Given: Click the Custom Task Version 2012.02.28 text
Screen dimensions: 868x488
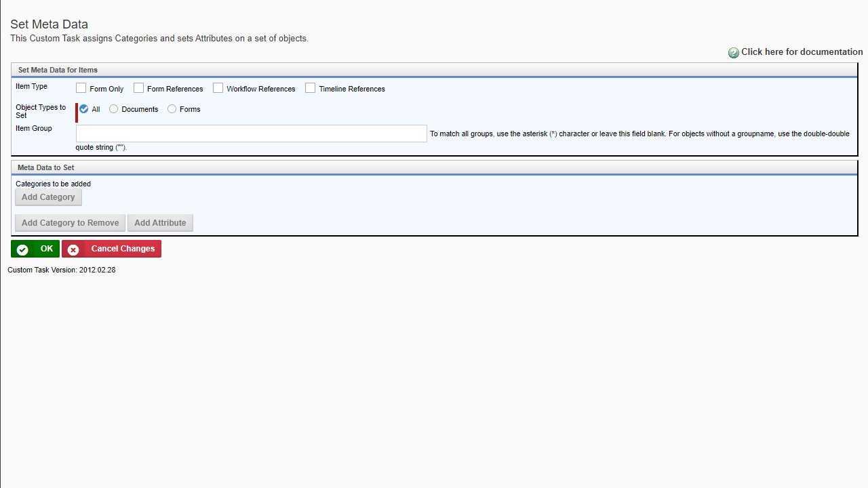Looking at the screenshot, I should pyautogui.click(x=62, y=270).
